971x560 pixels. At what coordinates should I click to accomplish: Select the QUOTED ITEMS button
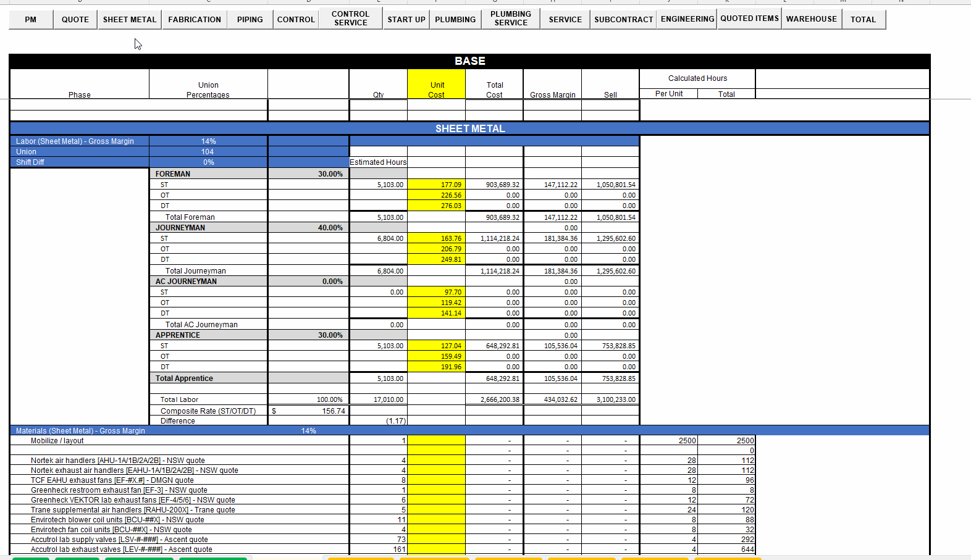(x=750, y=19)
